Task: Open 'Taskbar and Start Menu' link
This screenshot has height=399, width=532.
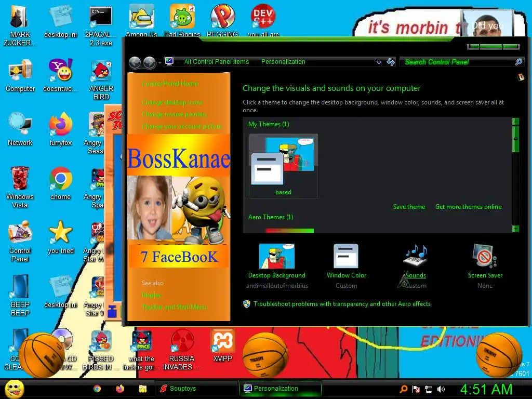Action: point(174,307)
